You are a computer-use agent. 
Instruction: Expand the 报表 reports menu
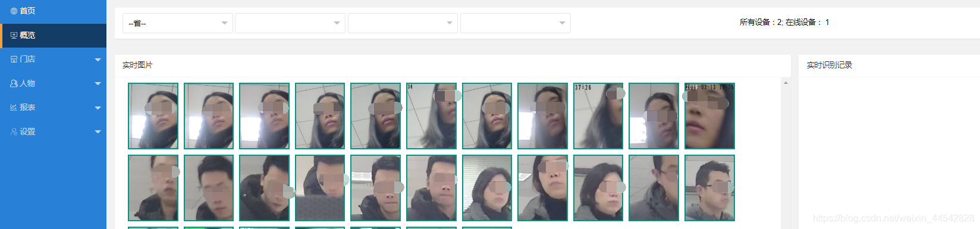click(x=53, y=107)
